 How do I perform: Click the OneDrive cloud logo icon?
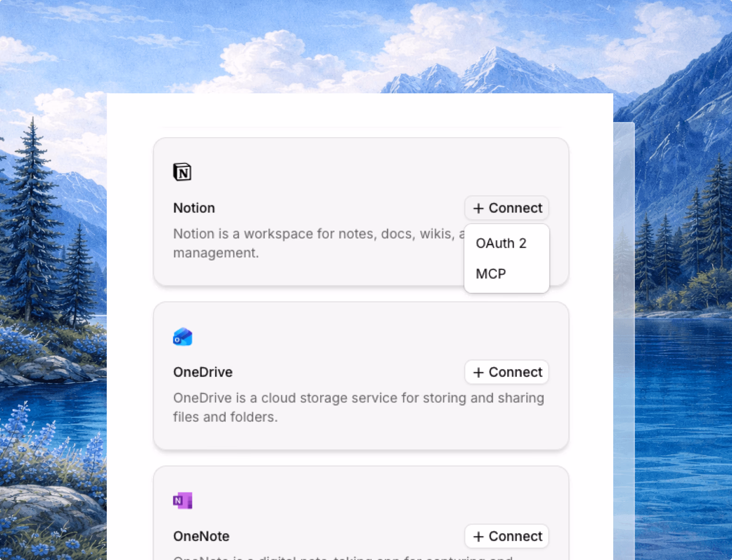183,337
